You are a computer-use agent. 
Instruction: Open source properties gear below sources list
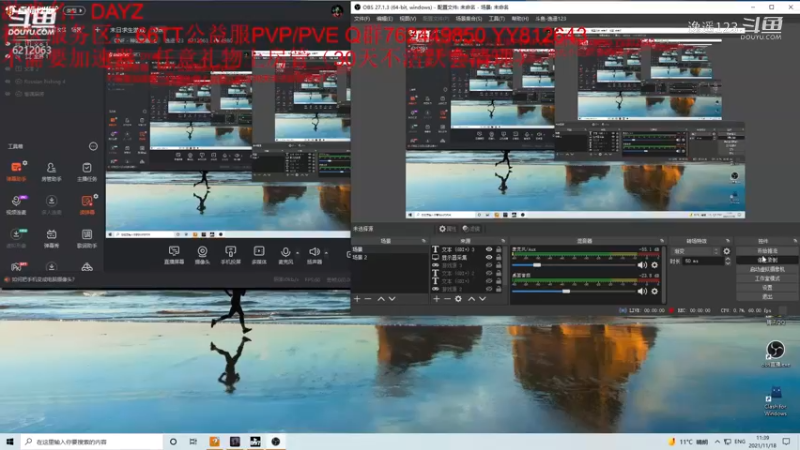458,299
